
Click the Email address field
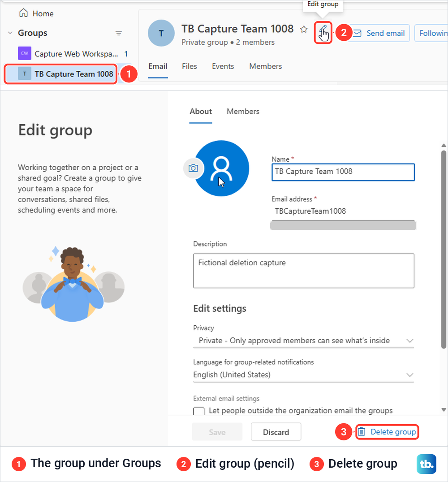click(343, 211)
